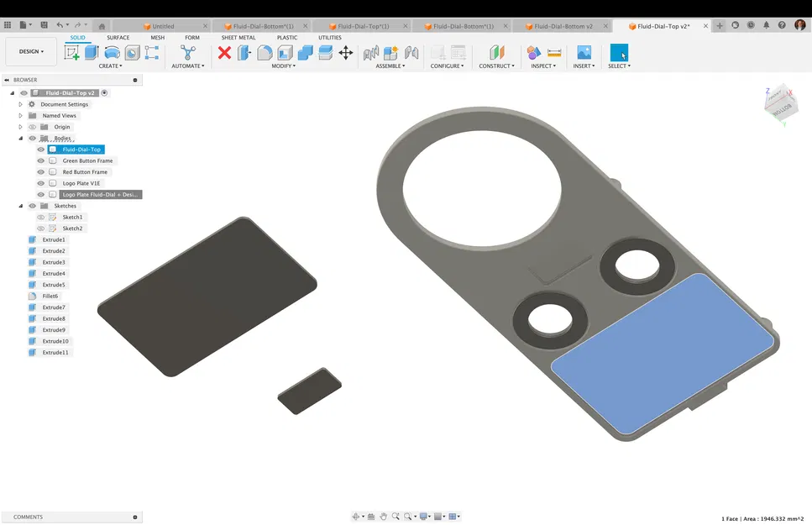Image resolution: width=812 pixels, height=525 pixels.
Task: Select the Fillet tool in Modify group
Action: point(264,52)
